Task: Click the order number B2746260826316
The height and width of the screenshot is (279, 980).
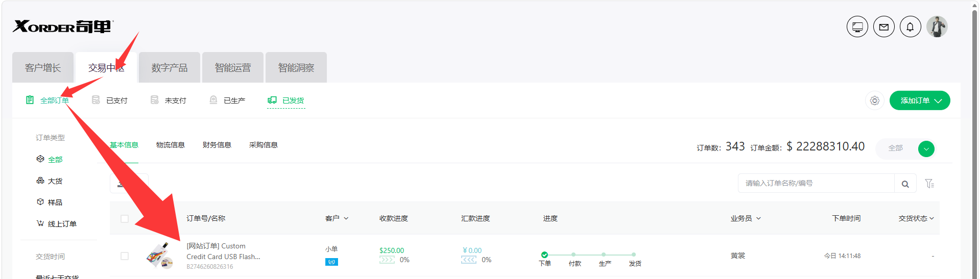Action: [x=209, y=267]
